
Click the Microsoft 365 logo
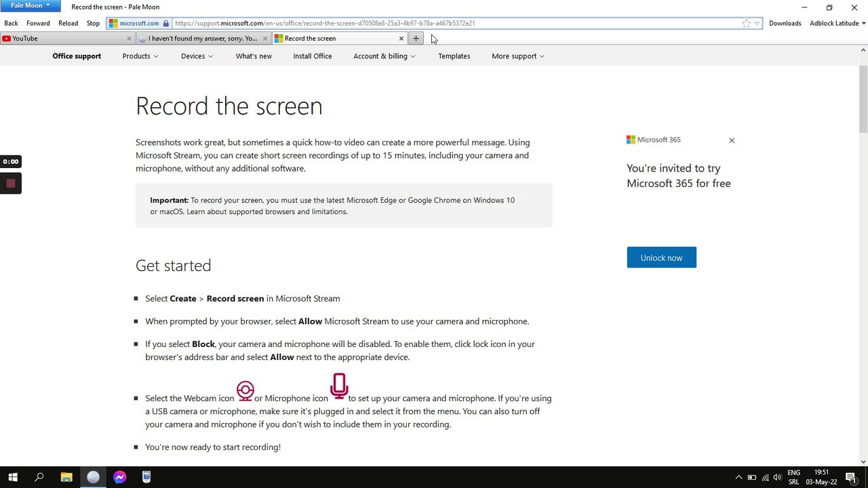tap(654, 140)
